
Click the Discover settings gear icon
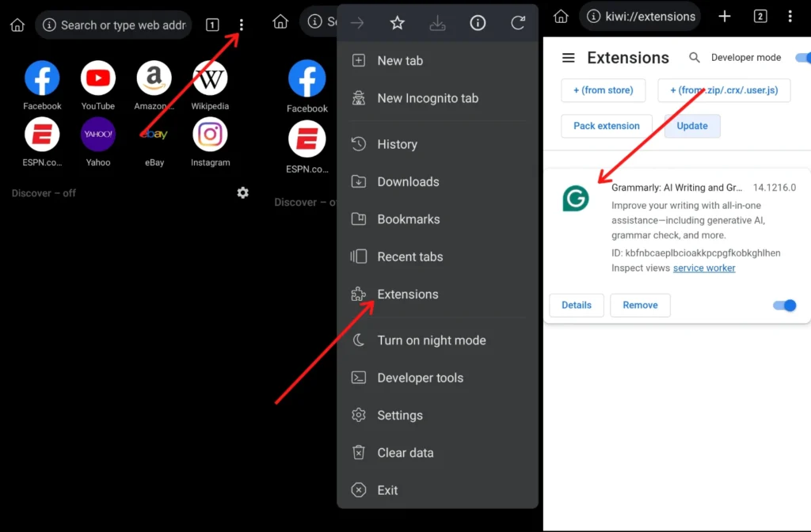pyautogui.click(x=243, y=192)
